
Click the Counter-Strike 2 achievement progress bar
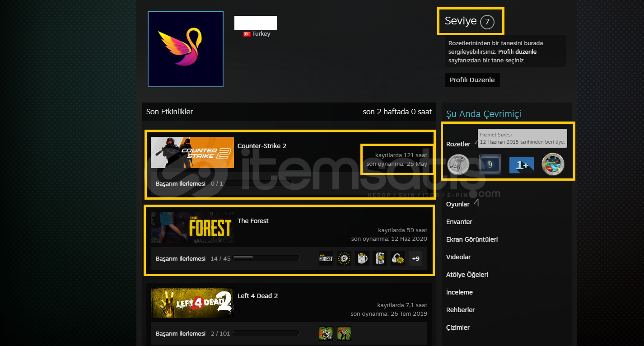coord(259,184)
